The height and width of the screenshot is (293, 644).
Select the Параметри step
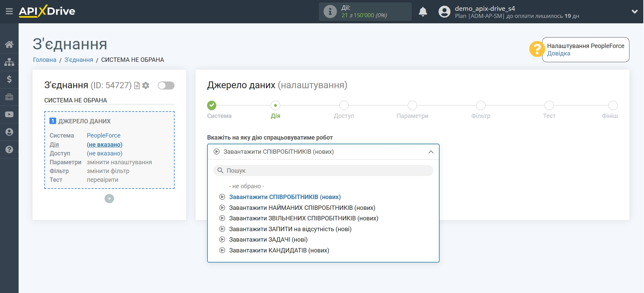click(412, 105)
